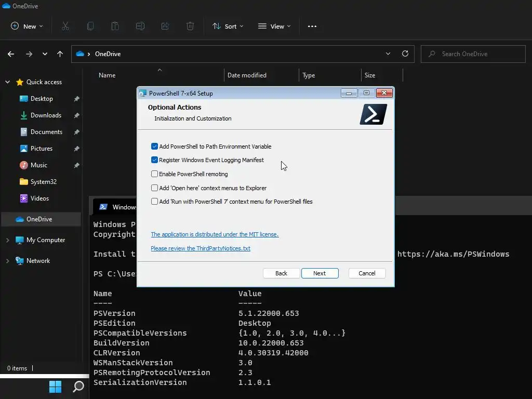Go back with the left arrow in Explorer

[x=11, y=54]
